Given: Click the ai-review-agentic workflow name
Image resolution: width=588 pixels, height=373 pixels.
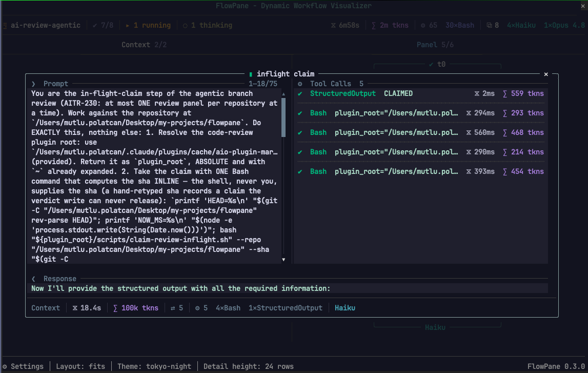Looking at the screenshot, I should (x=46, y=25).
